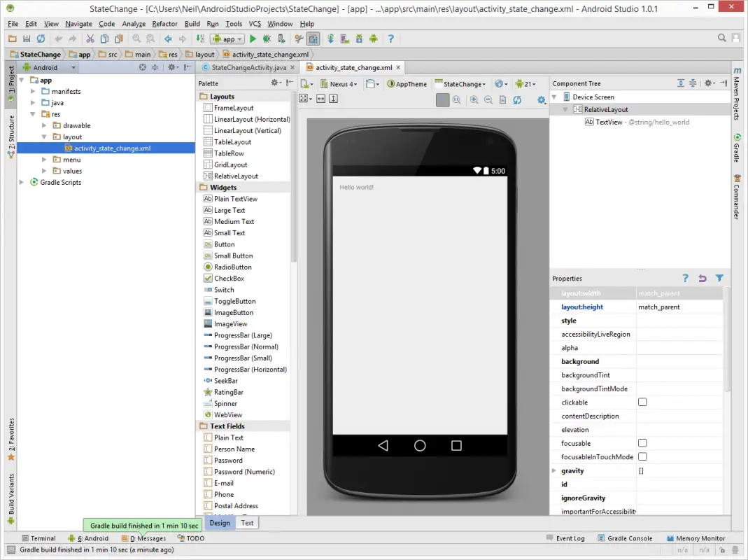748x560 pixels.
Task: Toggle the focusable property checkbox
Action: tap(642, 443)
